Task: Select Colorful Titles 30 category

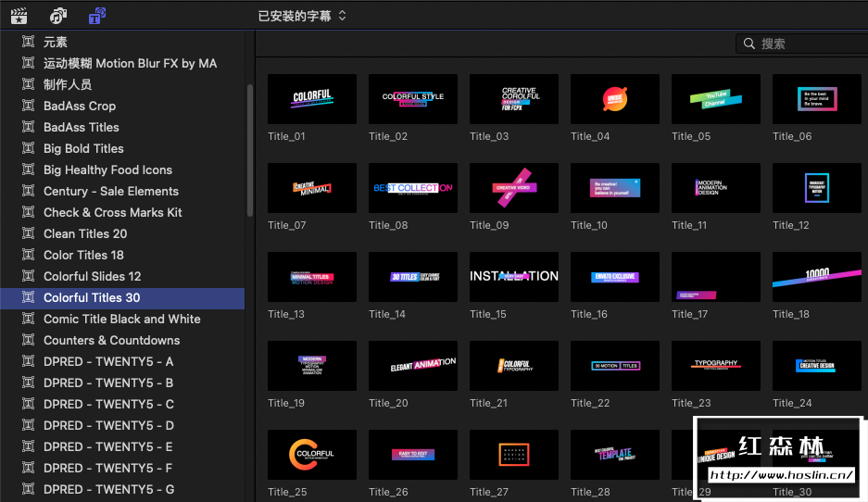Action: tap(122, 297)
